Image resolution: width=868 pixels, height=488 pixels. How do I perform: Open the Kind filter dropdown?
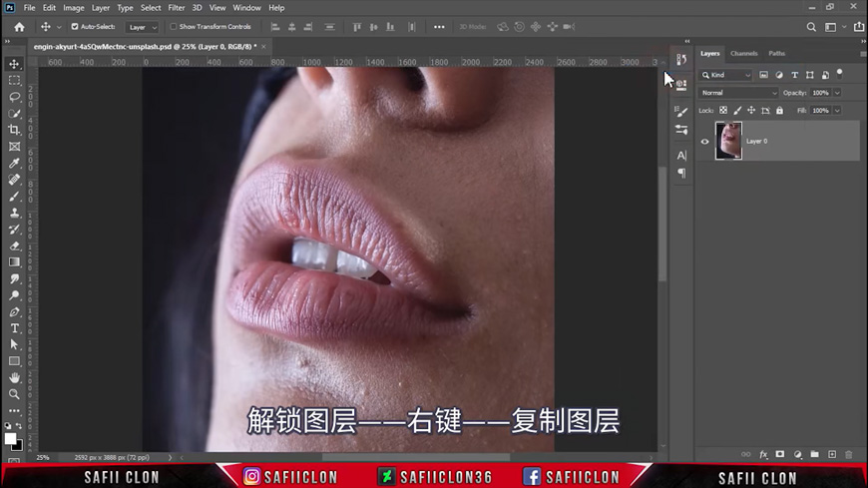[x=725, y=75]
